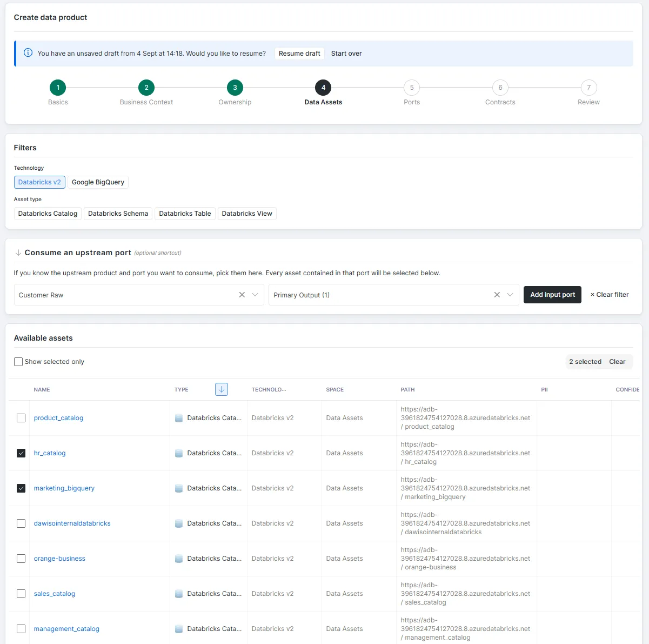This screenshot has width=649, height=644.
Task: Click the catalog icon in hr_catalog row
Action: tap(179, 453)
